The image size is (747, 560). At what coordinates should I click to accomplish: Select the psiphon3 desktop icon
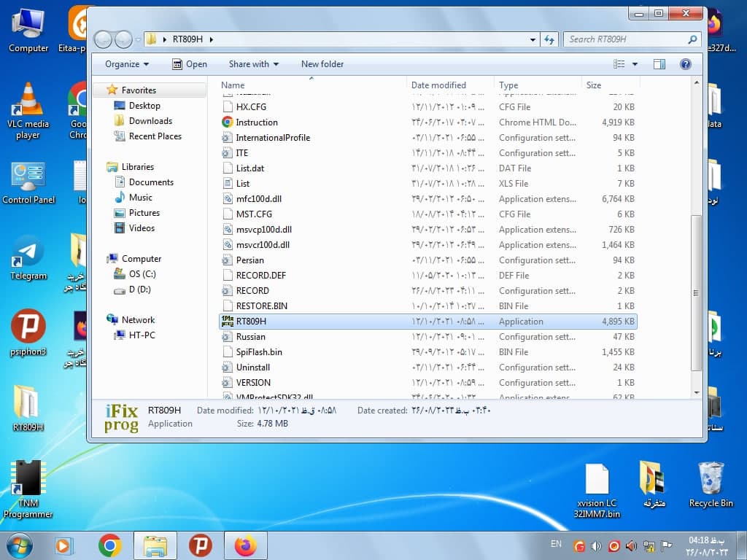[x=28, y=333]
